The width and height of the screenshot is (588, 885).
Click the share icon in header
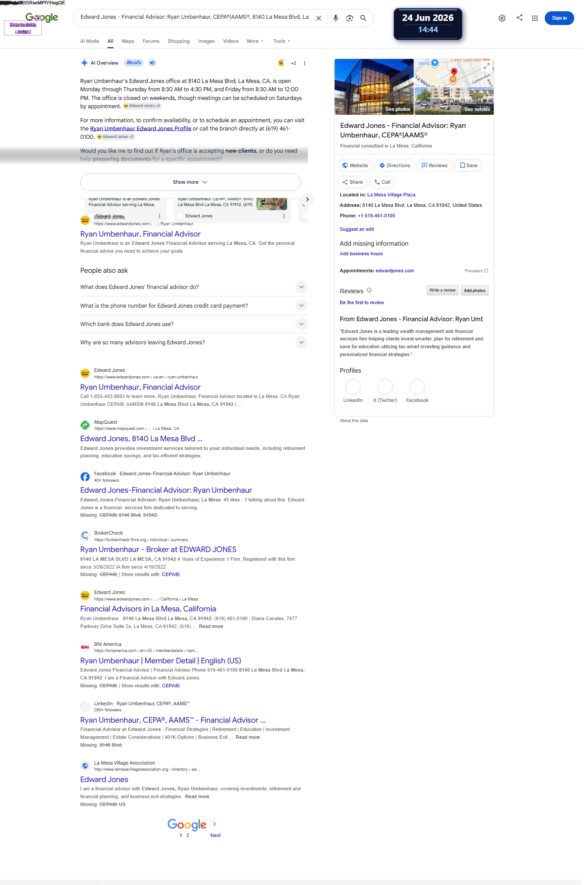click(519, 18)
